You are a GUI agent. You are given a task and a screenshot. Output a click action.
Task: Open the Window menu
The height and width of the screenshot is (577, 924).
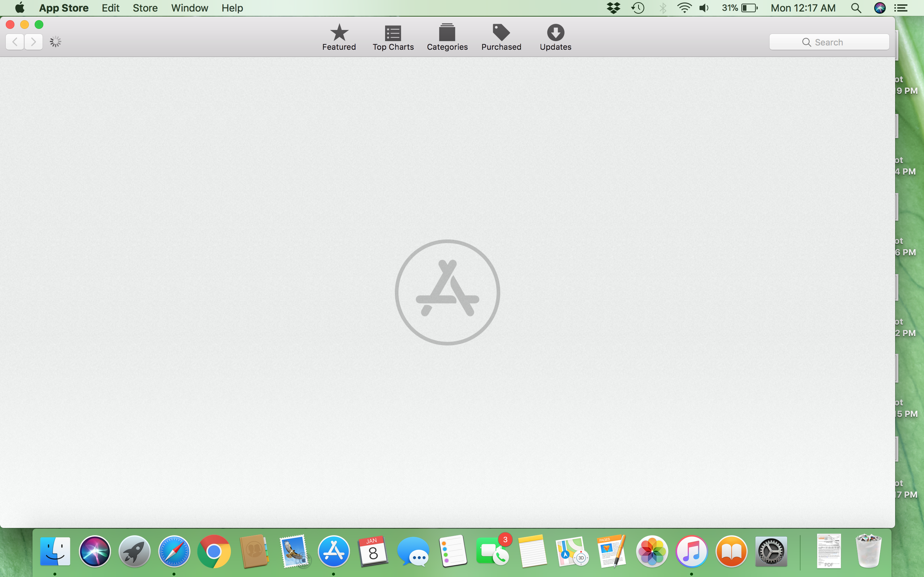(x=189, y=8)
